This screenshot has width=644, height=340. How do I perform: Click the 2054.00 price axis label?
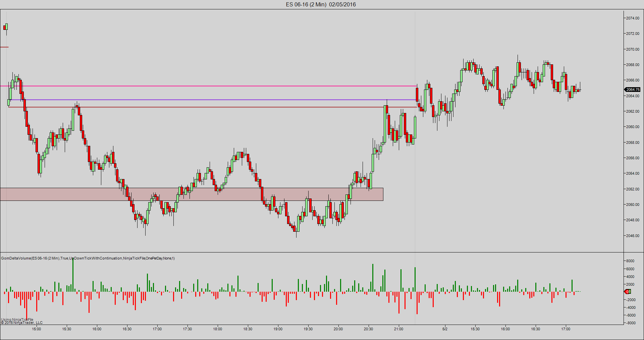point(633,173)
